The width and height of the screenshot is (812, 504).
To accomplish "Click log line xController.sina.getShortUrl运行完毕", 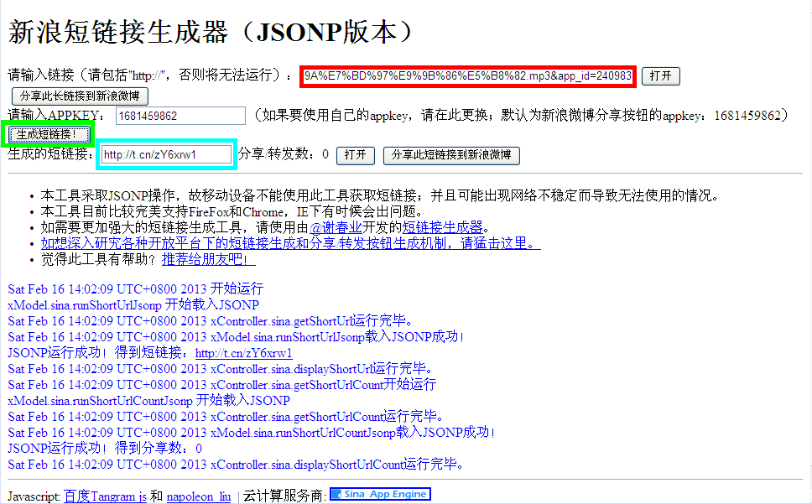I will pos(211,321).
